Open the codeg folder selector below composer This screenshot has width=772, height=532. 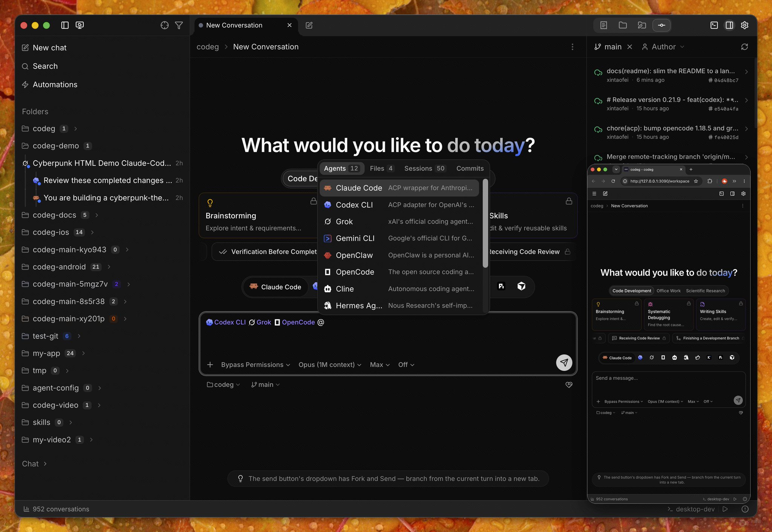click(x=224, y=385)
